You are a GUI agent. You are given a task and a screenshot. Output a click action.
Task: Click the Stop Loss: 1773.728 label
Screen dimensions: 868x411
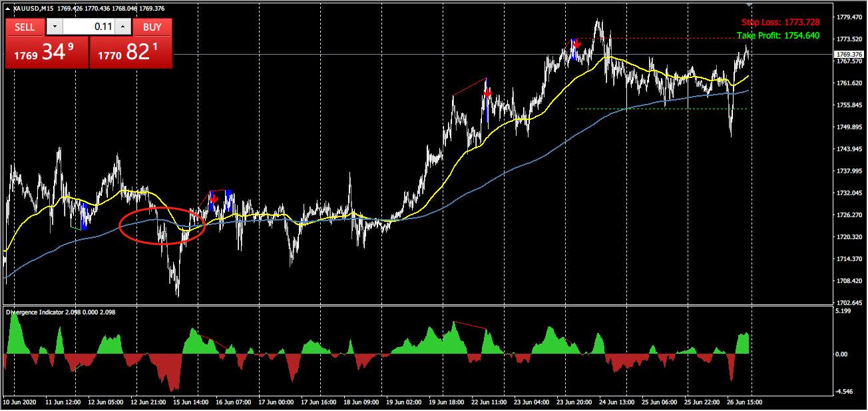[780, 23]
